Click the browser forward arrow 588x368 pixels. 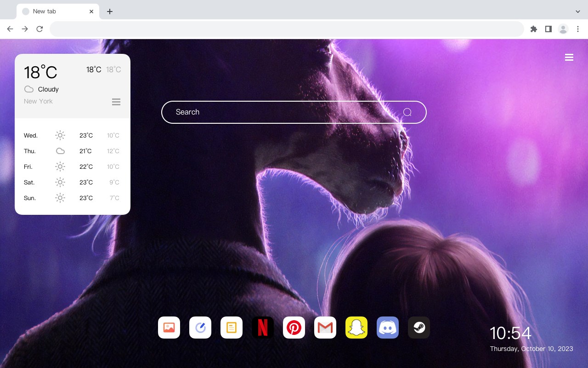[x=25, y=29]
